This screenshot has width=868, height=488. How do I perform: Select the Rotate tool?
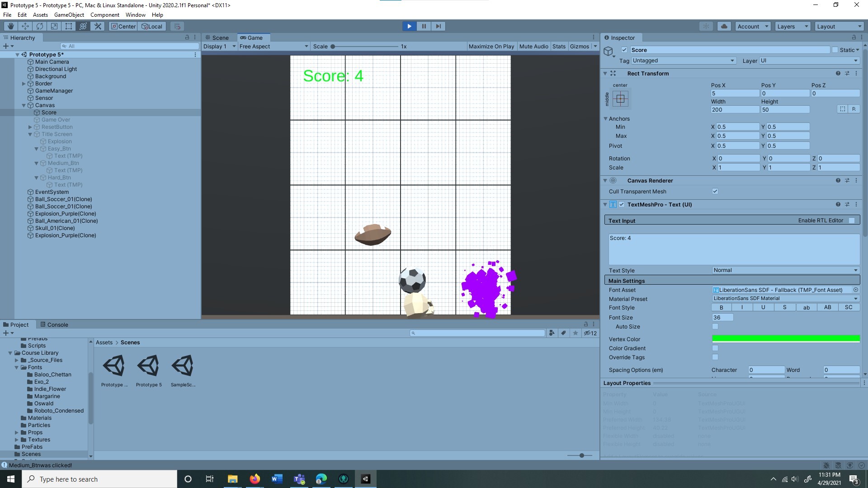[x=40, y=26]
